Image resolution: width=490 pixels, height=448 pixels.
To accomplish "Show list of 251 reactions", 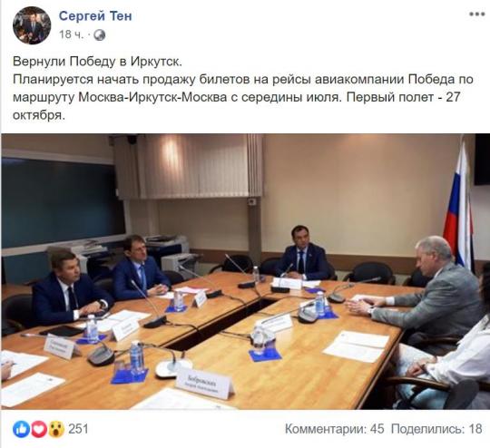I will [78, 429].
